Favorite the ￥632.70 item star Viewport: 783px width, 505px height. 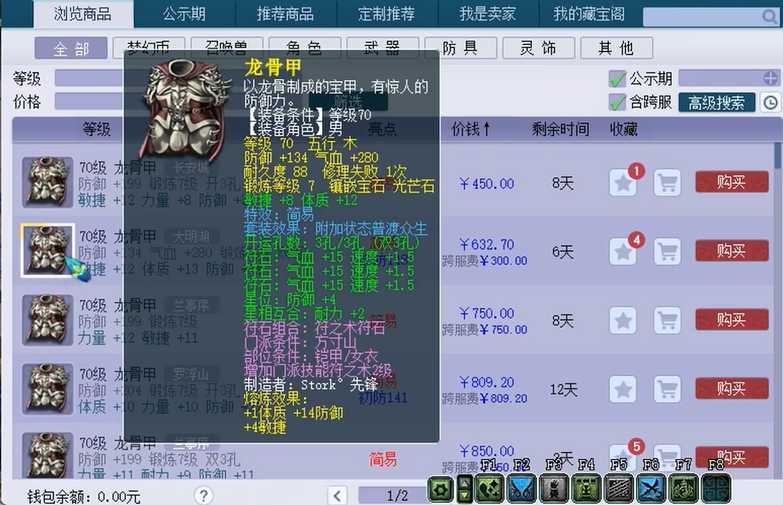coord(623,251)
